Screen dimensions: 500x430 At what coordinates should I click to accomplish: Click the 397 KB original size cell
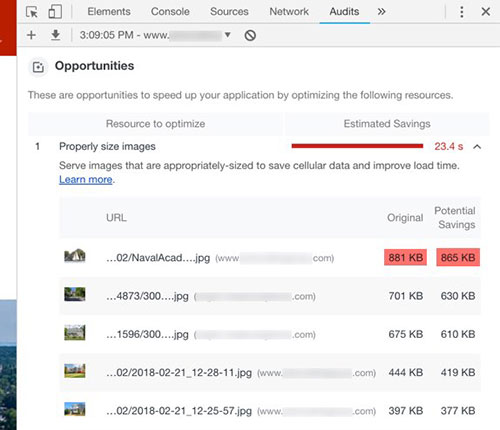(406, 411)
